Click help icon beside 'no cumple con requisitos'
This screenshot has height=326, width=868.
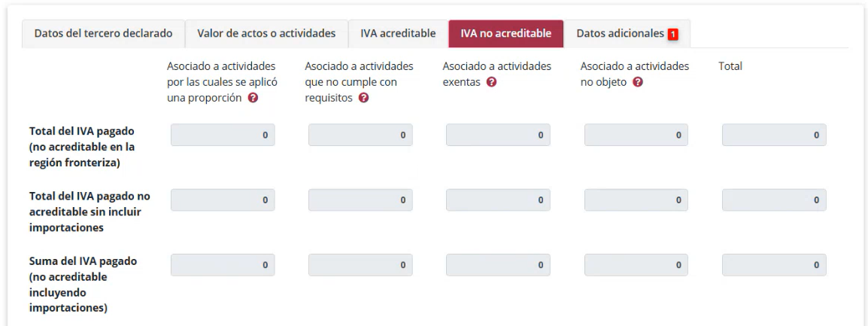[x=364, y=98]
